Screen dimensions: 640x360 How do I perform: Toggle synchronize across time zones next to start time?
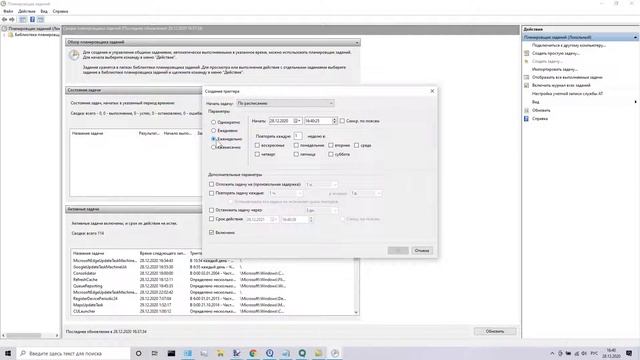coord(342,121)
